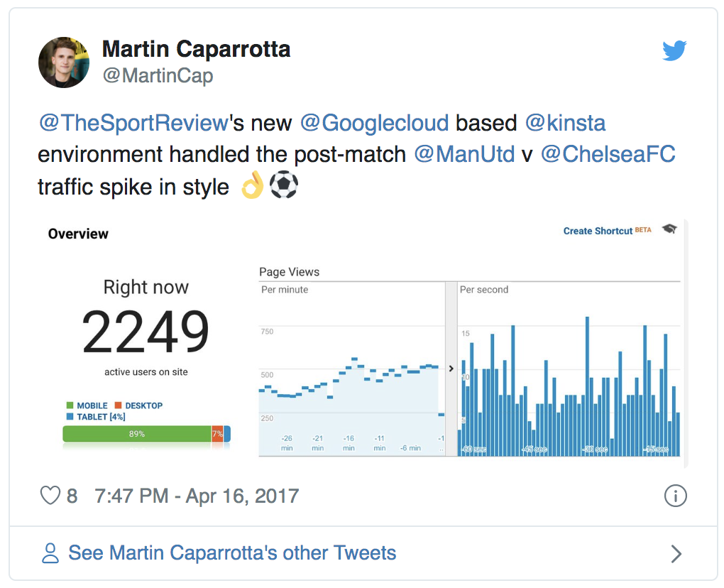Click the OK hand emoji
The height and width of the screenshot is (588, 724).
[x=253, y=185]
